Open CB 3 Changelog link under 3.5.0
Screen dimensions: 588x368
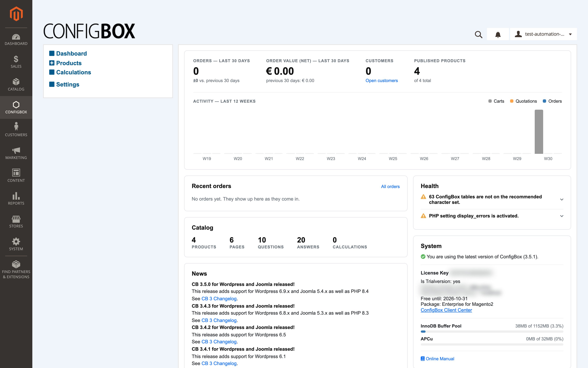pyautogui.click(x=219, y=299)
